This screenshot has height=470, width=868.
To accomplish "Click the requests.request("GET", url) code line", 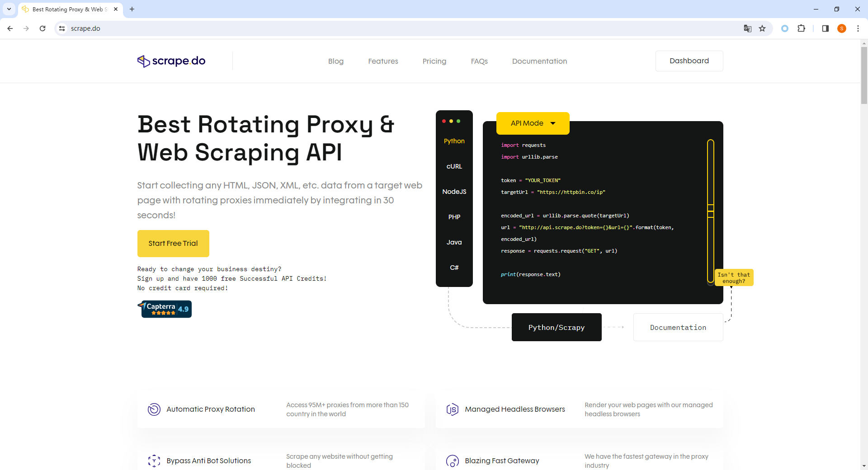I will pyautogui.click(x=559, y=251).
